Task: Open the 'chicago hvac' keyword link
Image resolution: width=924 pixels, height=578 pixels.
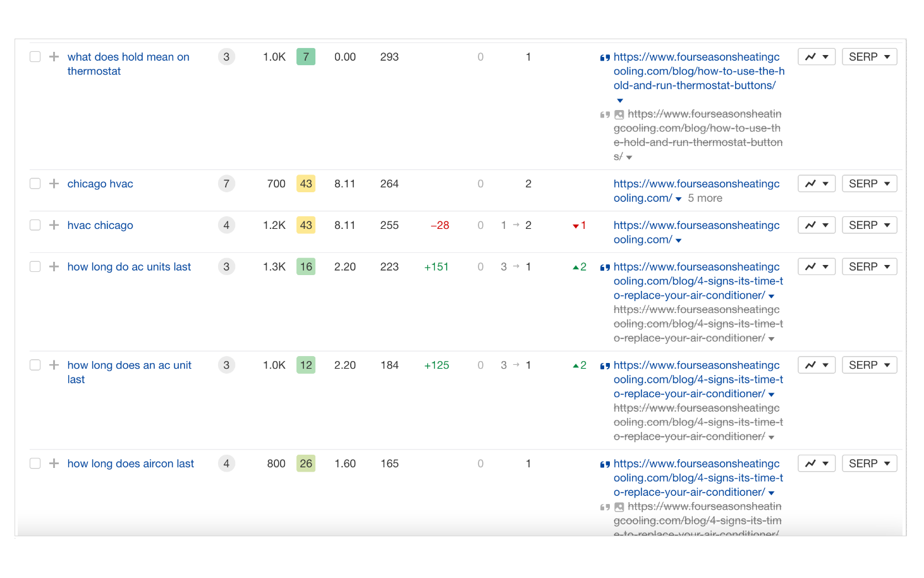Action: [100, 184]
